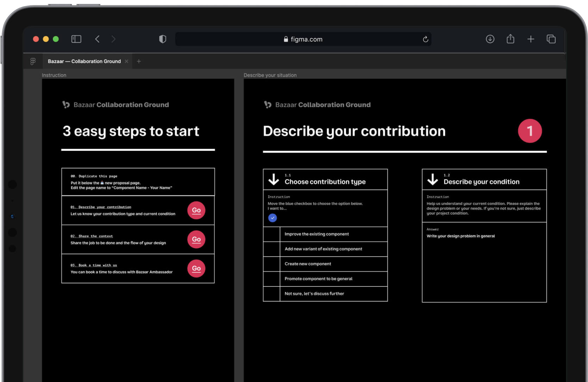
Task: Click the Add new variant of existing component text
Action: pyautogui.click(x=323, y=249)
